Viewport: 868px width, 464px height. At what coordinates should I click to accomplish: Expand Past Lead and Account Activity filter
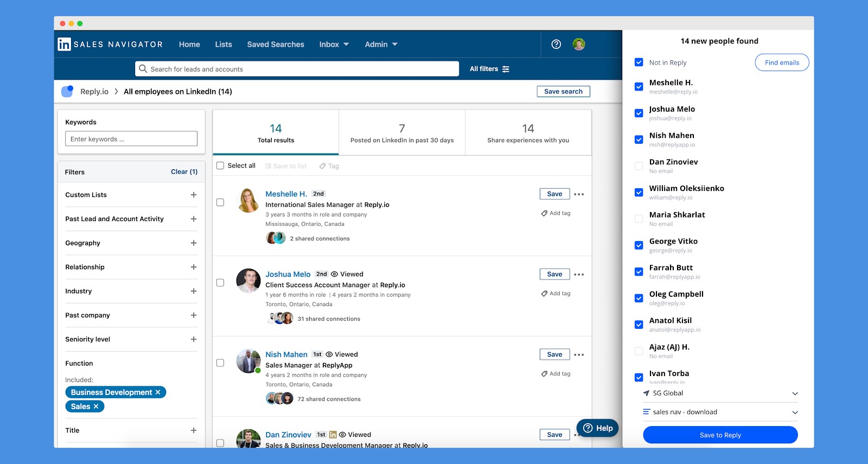(194, 219)
